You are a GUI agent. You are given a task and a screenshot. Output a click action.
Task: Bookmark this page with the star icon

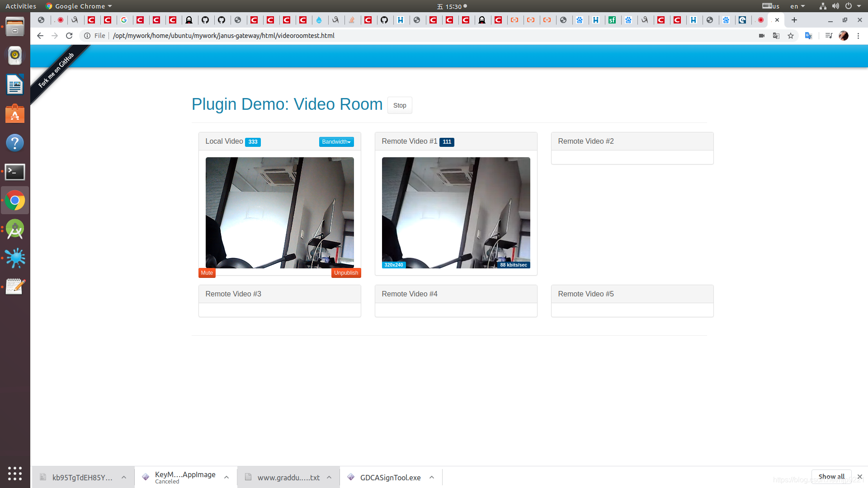tap(791, 36)
